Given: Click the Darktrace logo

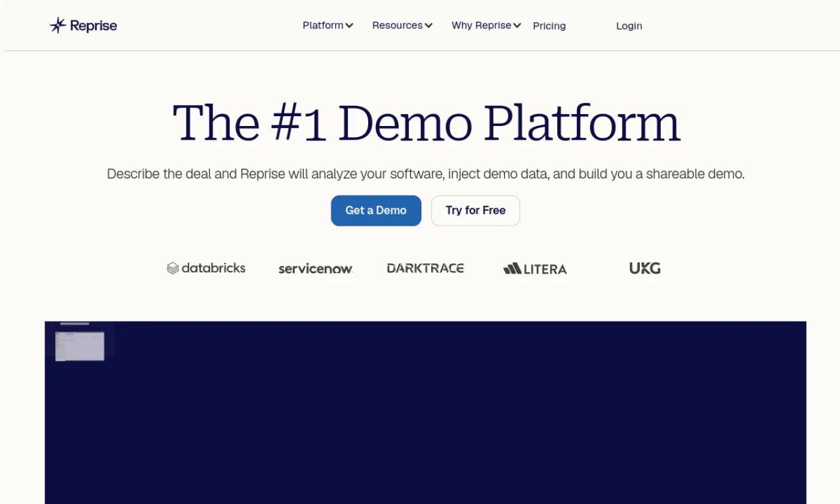Looking at the screenshot, I should [x=425, y=268].
